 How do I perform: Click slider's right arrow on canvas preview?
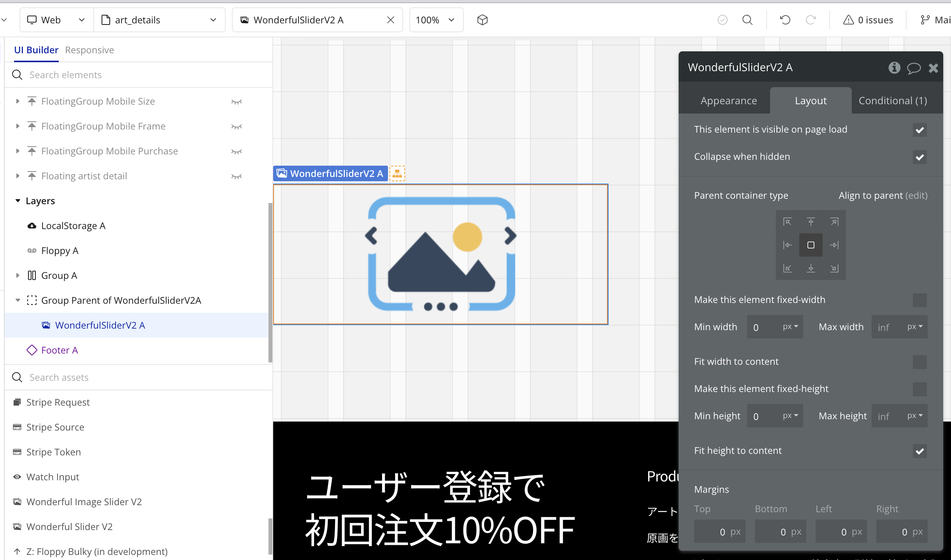(x=511, y=236)
